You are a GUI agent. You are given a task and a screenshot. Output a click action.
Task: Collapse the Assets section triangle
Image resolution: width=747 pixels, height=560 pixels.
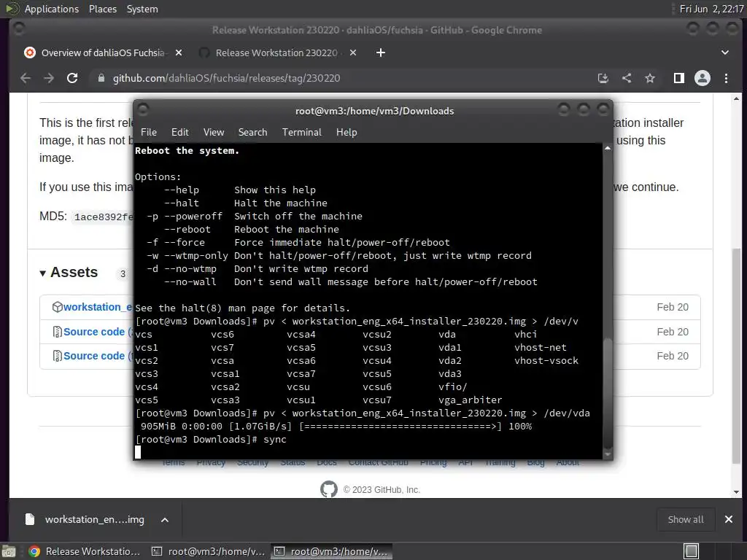coord(42,273)
